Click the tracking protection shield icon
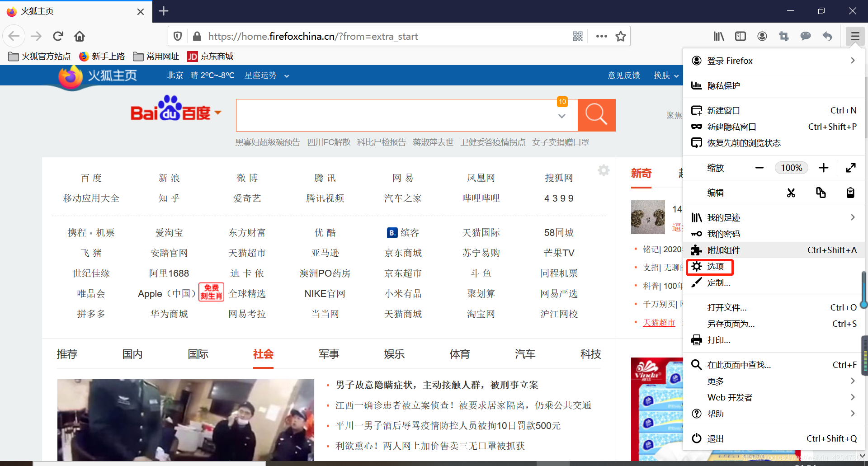This screenshot has width=868, height=466. click(x=178, y=36)
